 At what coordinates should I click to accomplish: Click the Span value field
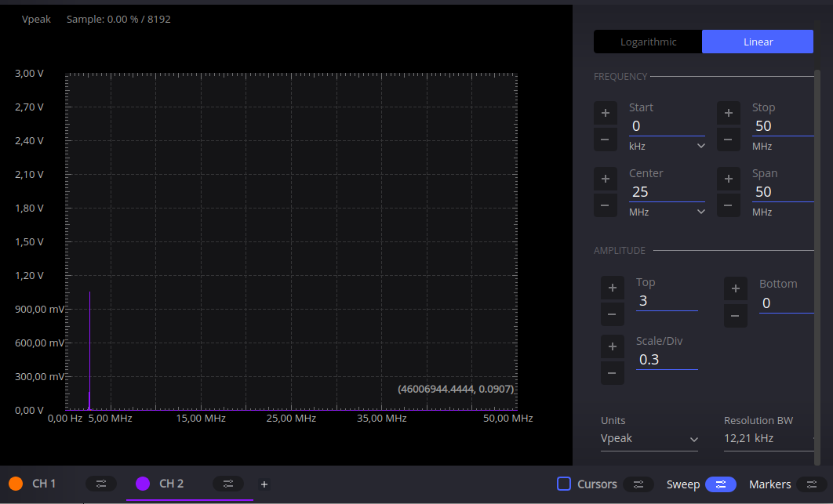coord(782,191)
